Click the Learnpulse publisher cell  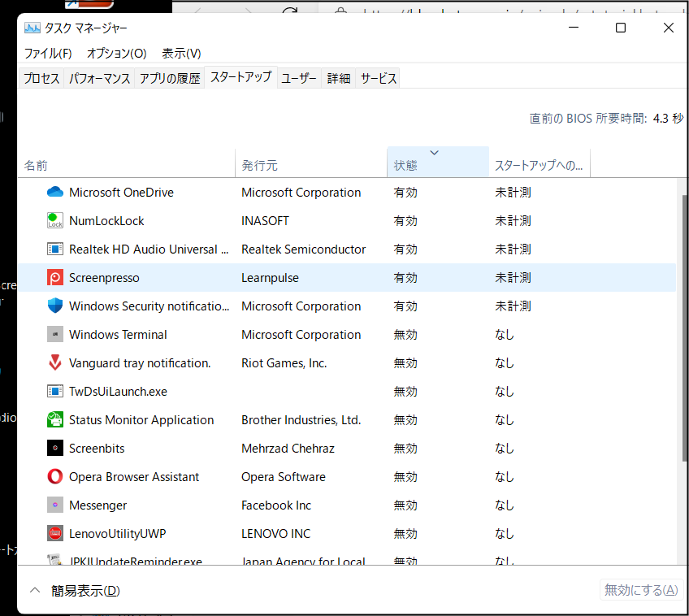(x=270, y=278)
